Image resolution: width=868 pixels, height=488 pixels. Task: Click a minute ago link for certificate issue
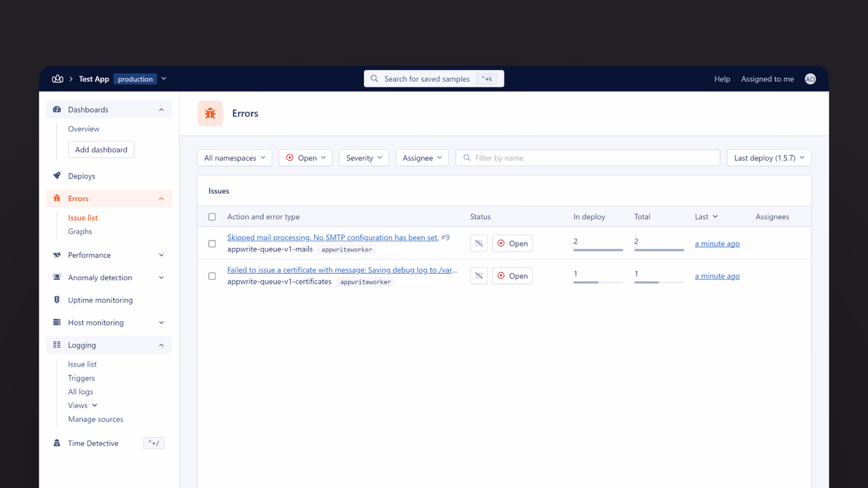pyautogui.click(x=717, y=276)
